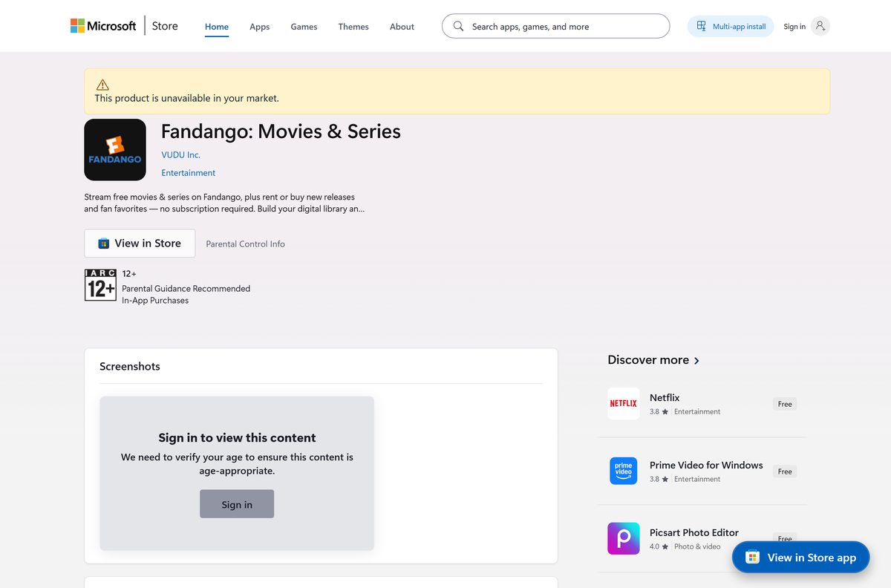Click the Free badge for Netflix
This screenshot has width=891, height=588.
coord(785,404)
